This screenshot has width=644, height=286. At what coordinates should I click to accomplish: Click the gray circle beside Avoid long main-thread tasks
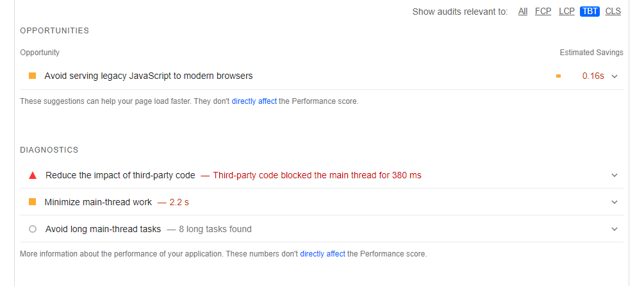point(33,229)
